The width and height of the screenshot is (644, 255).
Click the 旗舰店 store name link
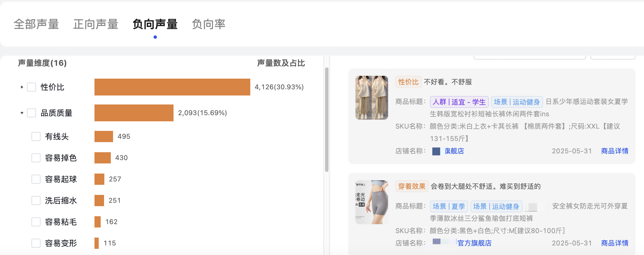(x=454, y=151)
